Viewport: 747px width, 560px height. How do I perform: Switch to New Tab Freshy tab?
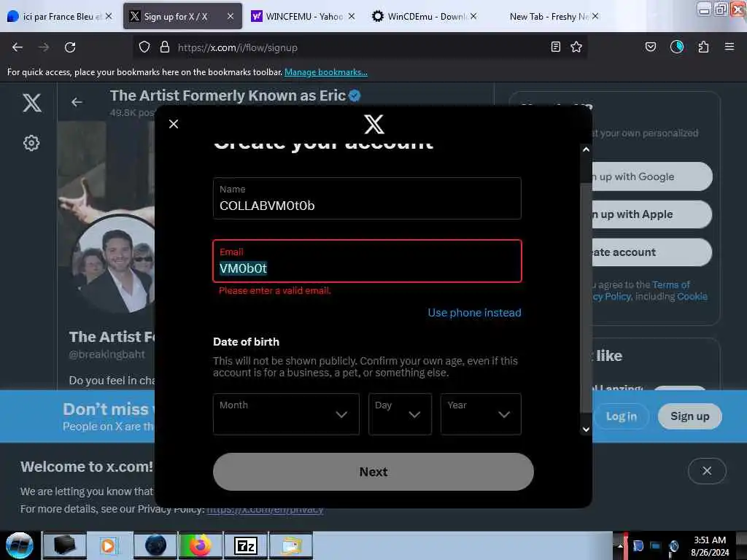(x=548, y=16)
